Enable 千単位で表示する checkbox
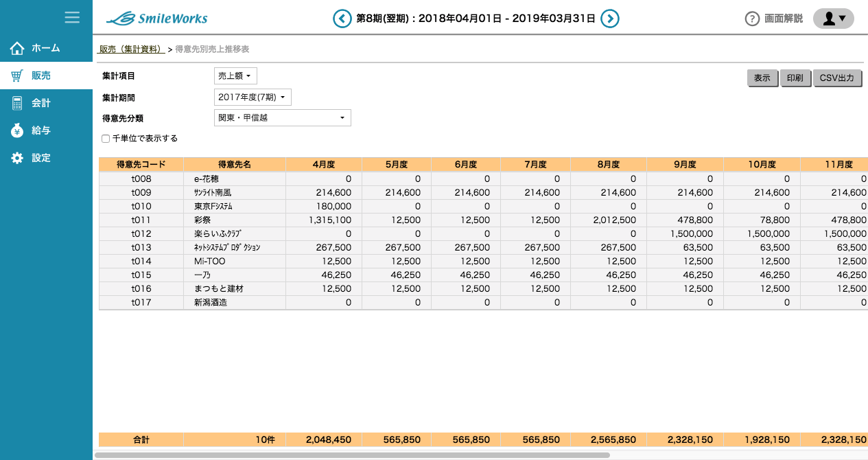This screenshot has width=868, height=460. (106, 139)
